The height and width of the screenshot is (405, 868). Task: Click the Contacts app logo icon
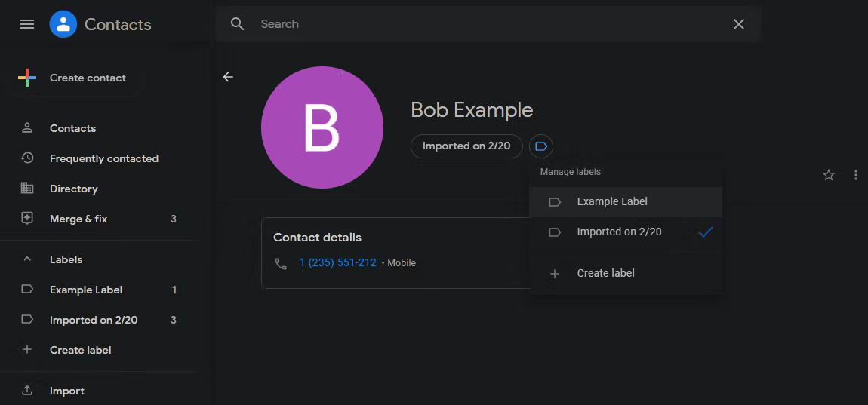63,24
